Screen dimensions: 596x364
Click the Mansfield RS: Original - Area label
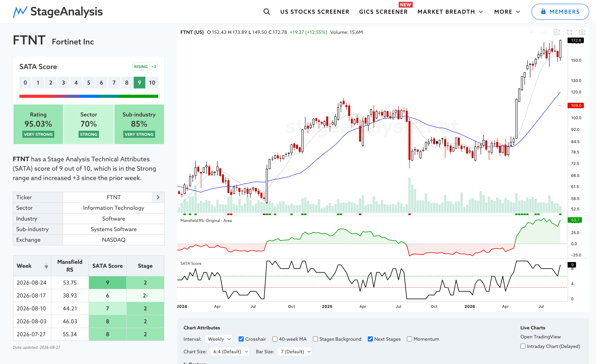pos(206,221)
